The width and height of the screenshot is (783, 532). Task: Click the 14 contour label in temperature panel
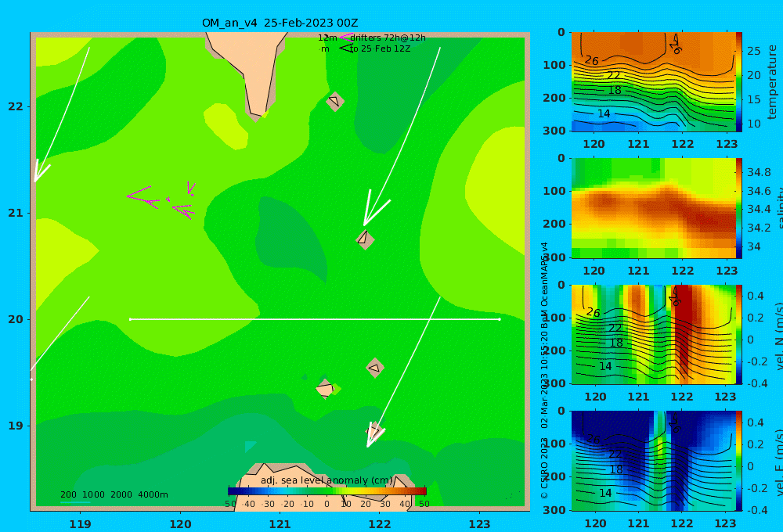604,113
